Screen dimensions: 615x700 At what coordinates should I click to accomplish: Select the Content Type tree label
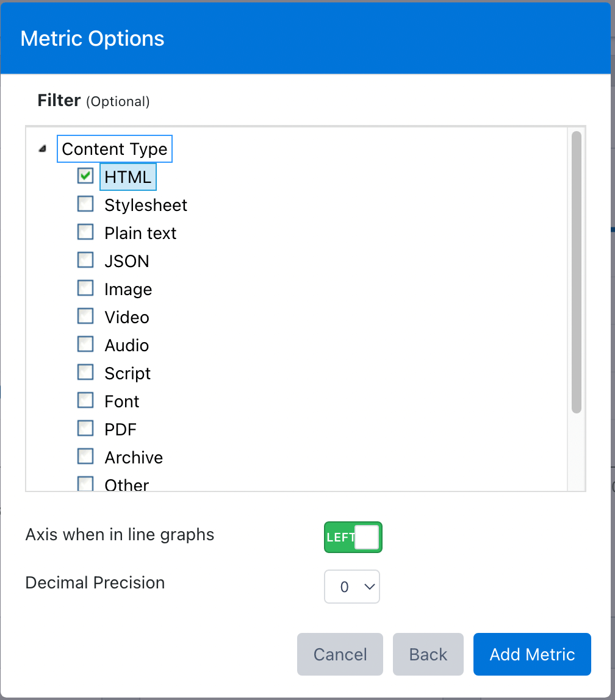(114, 149)
